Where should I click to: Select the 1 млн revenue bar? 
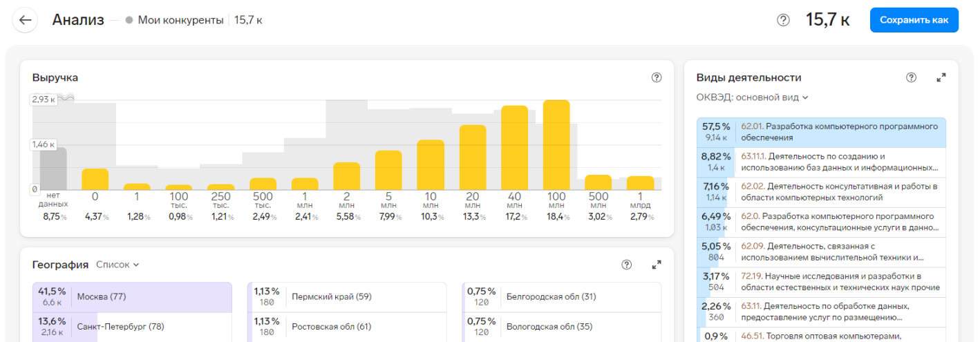coord(305,184)
